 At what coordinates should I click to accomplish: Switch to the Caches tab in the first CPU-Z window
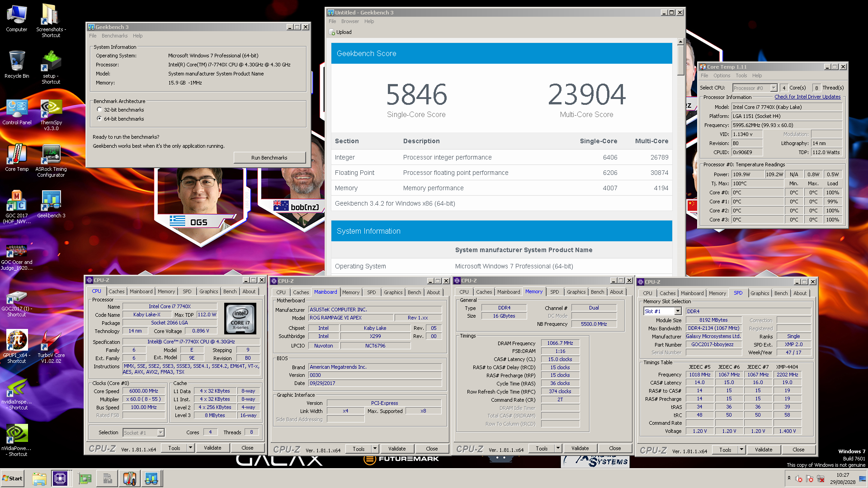click(x=116, y=291)
